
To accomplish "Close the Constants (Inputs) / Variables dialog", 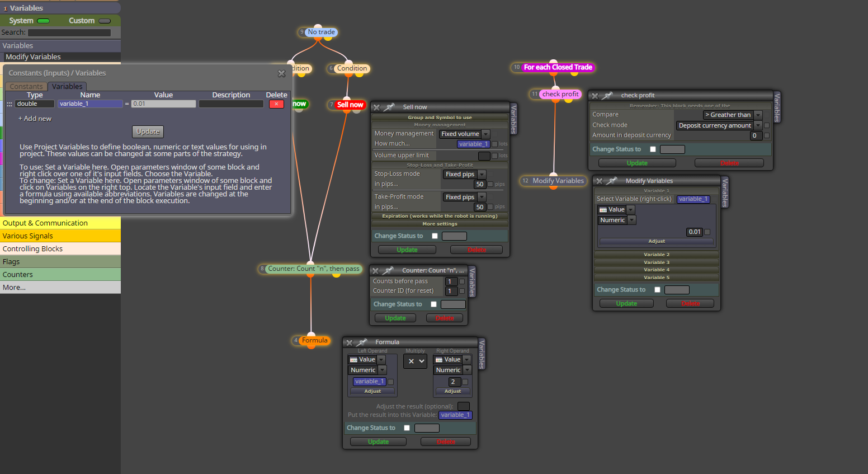I will [282, 73].
